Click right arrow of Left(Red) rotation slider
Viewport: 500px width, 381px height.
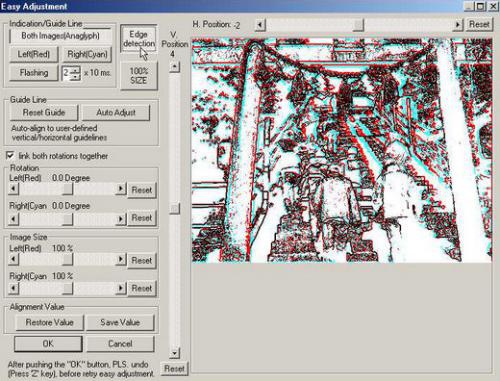pyautogui.click(x=121, y=189)
